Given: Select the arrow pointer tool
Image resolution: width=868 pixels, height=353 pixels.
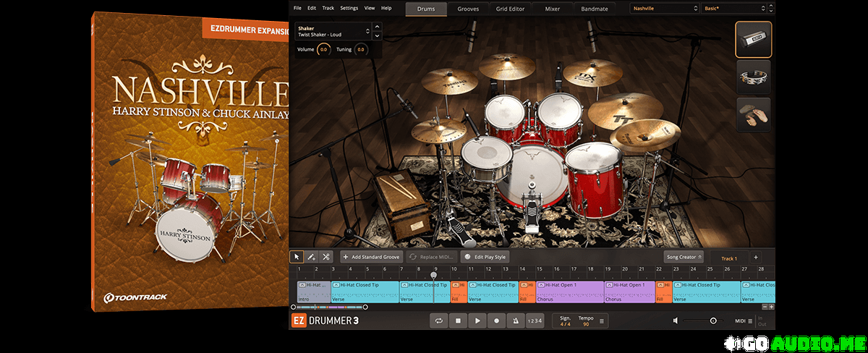Looking at the screenshot, I should click(x=297, y=257).
